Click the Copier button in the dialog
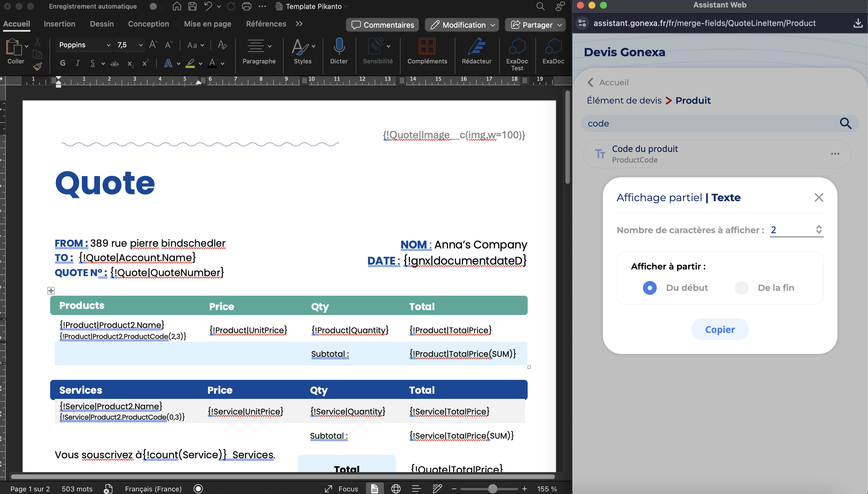868x494 pixels. pyautogui.click(x=720, y=329)
